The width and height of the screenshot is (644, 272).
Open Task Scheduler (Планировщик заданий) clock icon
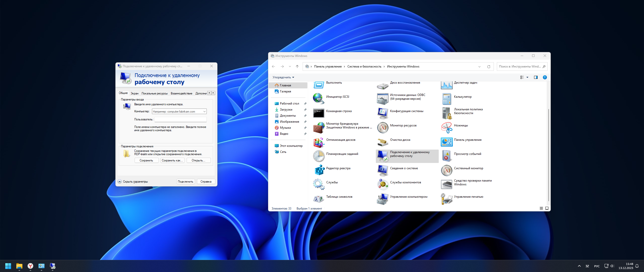tap(318, 156)
